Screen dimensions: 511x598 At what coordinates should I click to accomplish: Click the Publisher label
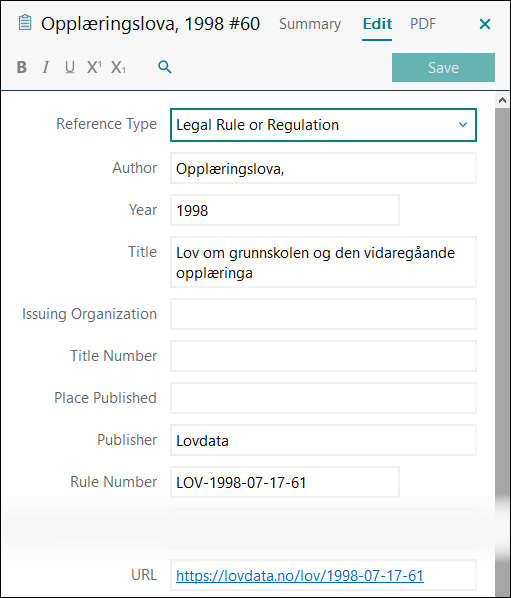tap(127, 440)
